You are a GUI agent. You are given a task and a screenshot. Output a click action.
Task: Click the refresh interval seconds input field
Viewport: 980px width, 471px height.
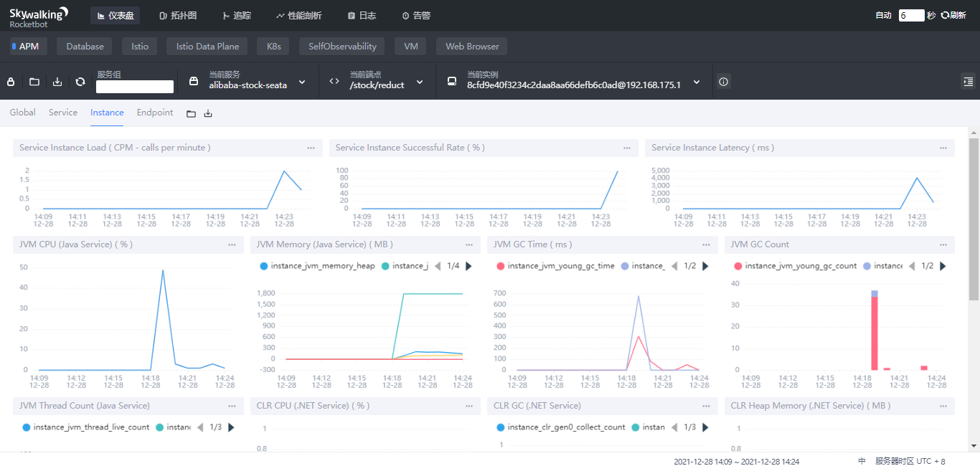(911, 15)
